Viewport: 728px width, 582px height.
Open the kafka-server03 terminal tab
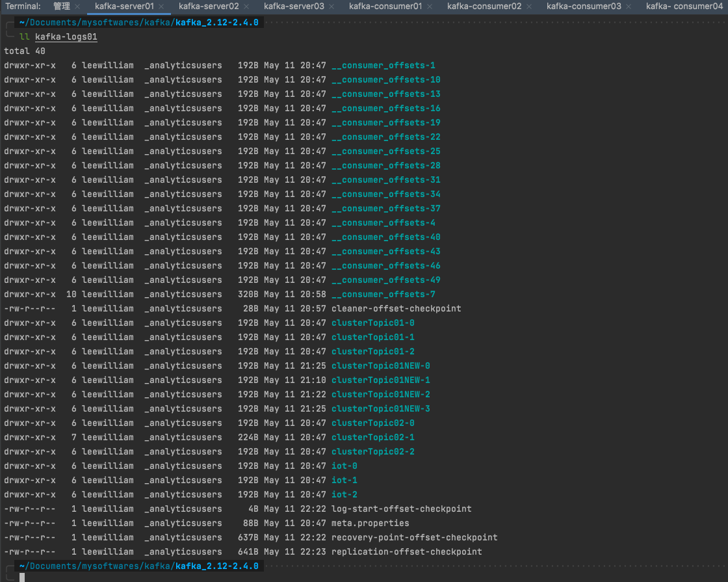tap(294, 7)
